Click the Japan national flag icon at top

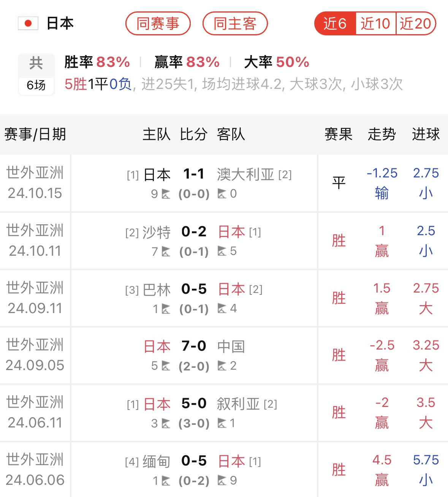pyautogui.click(x=28, y=23)
